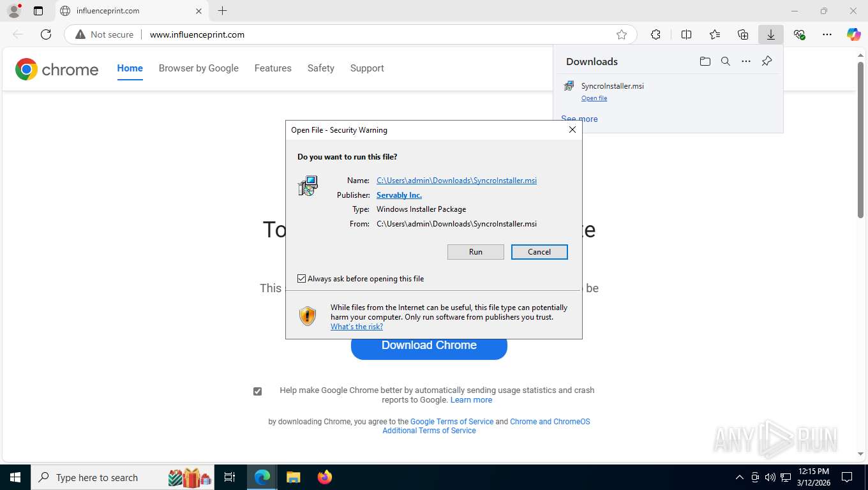This screenshot has height=490, width=868.
Task: Click the Not secure warning indicator
Action: [x=105, y=34]
